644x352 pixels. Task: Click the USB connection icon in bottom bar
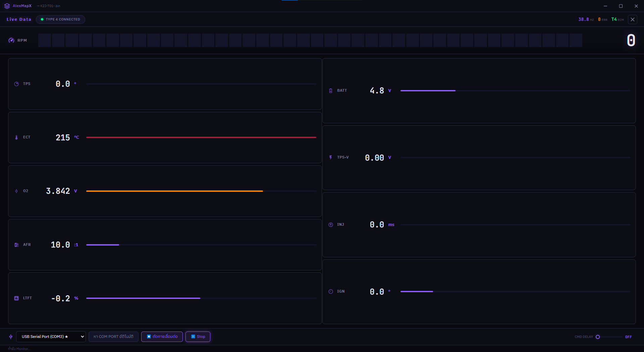[10, 337]
